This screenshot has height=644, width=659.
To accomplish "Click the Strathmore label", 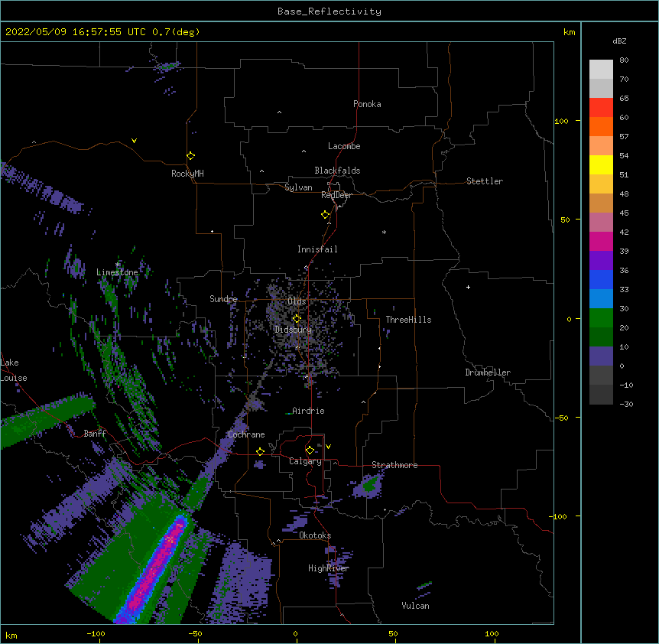I will 394,465.
